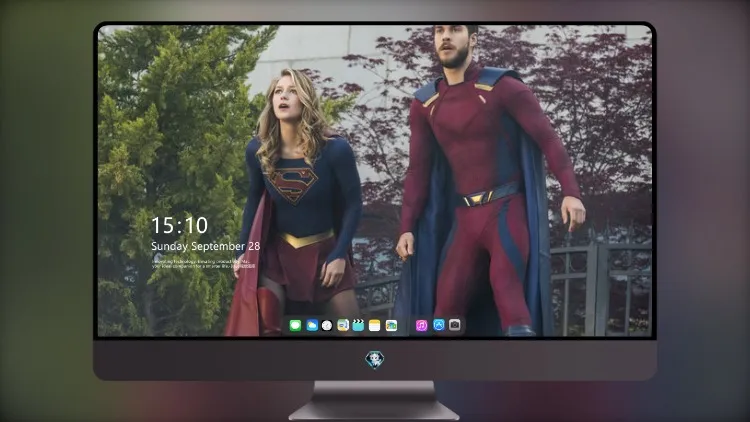Image resolution: width=750 pixels, height=422 pixels.
Task: Open the Photos gallery app in the dock
Action: [391, 325]
